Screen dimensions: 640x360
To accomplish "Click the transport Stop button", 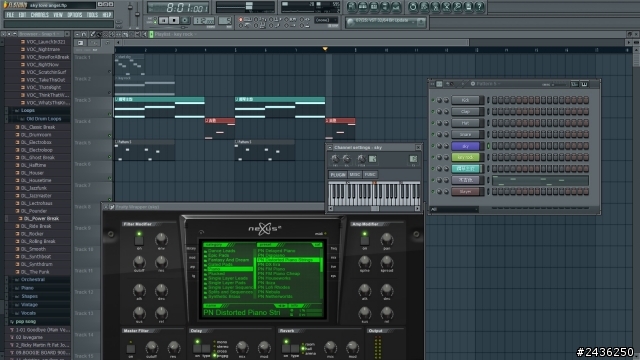I will (x=174, y=20).
